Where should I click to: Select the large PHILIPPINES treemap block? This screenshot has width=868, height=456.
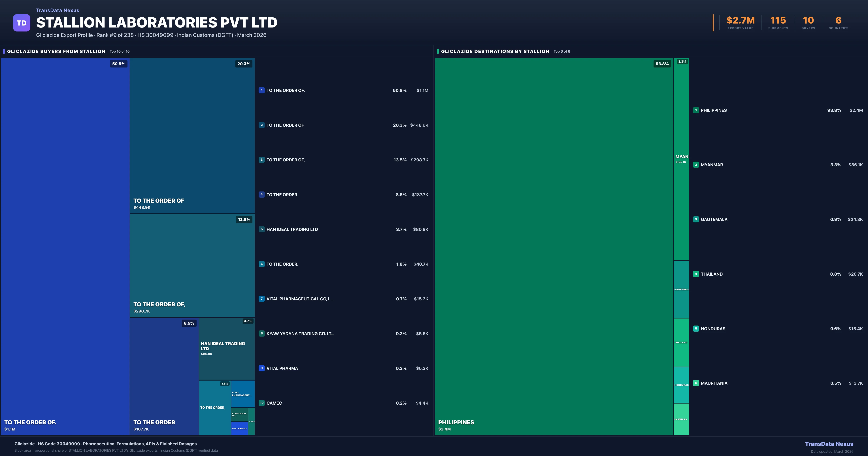554,246
